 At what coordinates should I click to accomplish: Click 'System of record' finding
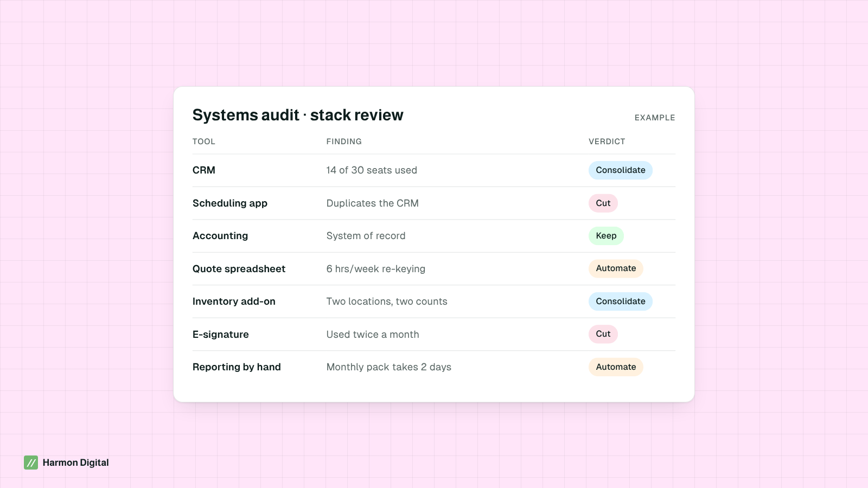pyautogui.click(x=366, y=236)
